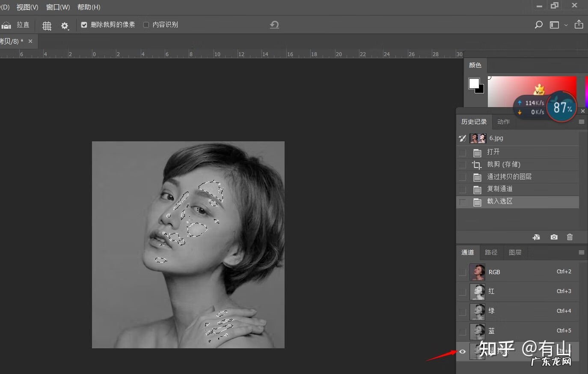The height and width of the screenshot is (374, 588).
Task: Uncheck delete cropped pixels checkbox
Action: (84, 25)
